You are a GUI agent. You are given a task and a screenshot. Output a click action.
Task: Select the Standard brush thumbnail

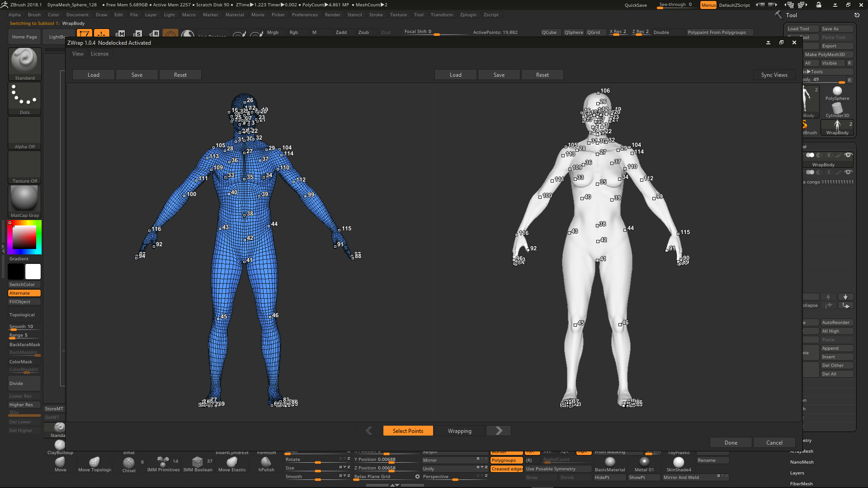click(x=24, y=64)
